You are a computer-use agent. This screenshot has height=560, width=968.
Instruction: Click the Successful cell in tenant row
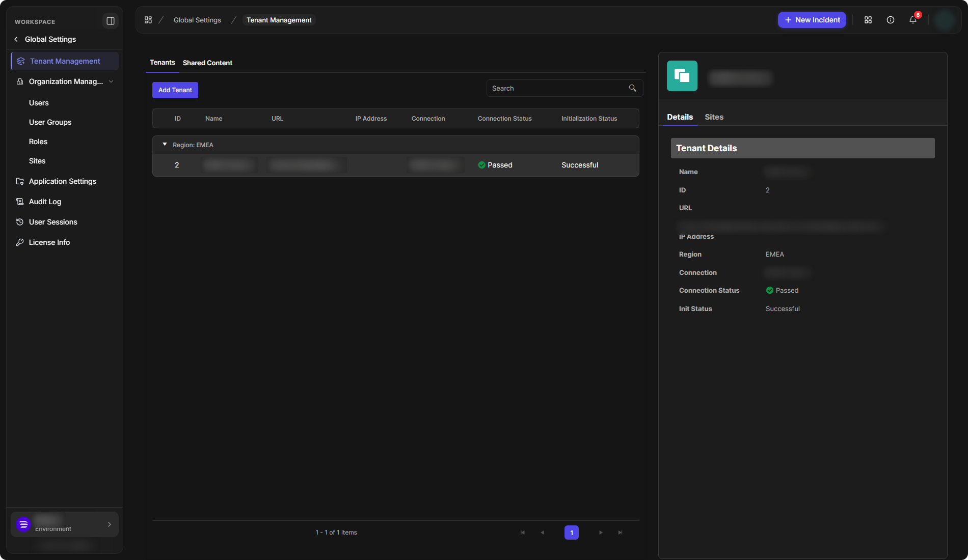coord(580,165)
